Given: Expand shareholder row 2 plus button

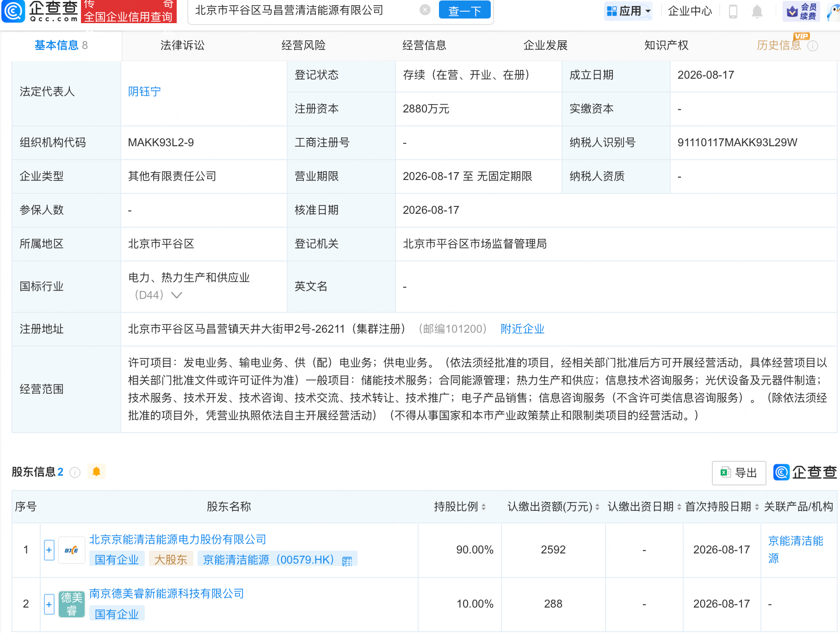Looking at the screenshot, I should click(49, 604).
